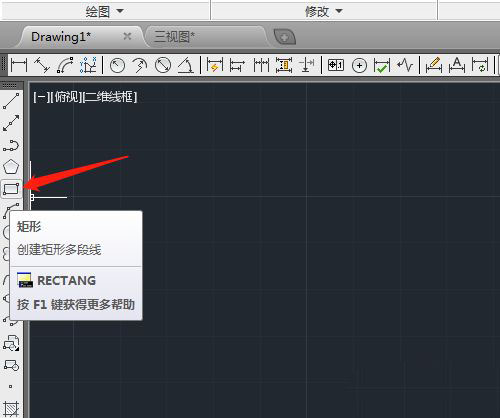The height and width of the screenshot is (418, 500).
Task: Open the dimension Inspection tool
Action: coord(382,65)
